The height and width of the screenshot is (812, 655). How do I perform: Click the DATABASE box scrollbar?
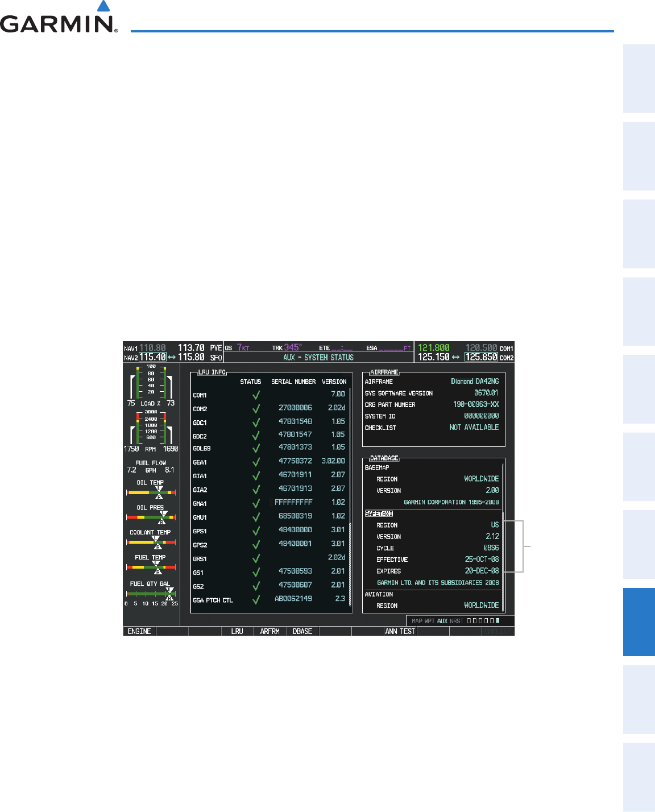click(503, 537)
